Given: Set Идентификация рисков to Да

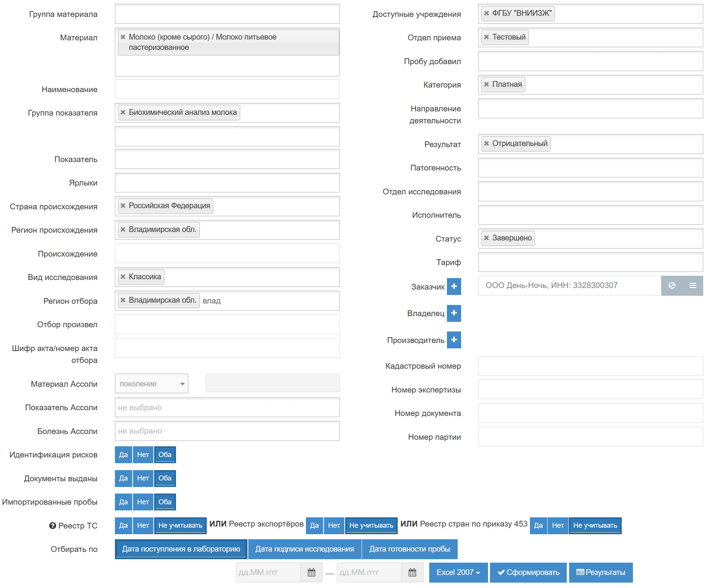Looking at the screenshot, I should click(123, 455).
